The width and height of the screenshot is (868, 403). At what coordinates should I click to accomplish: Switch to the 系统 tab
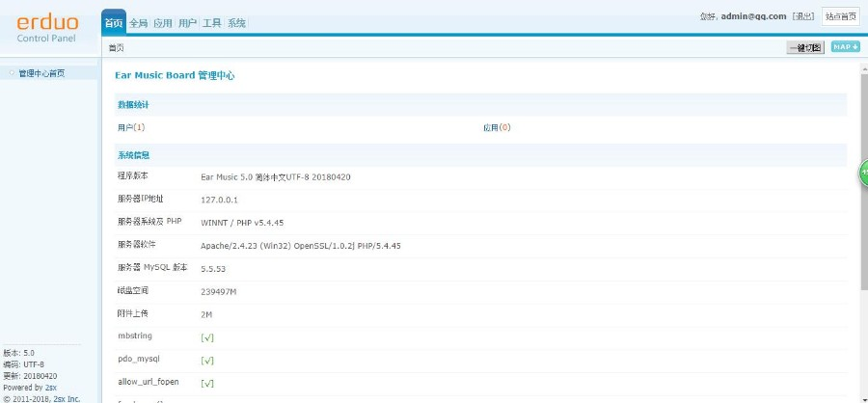[x=236, y=23]
